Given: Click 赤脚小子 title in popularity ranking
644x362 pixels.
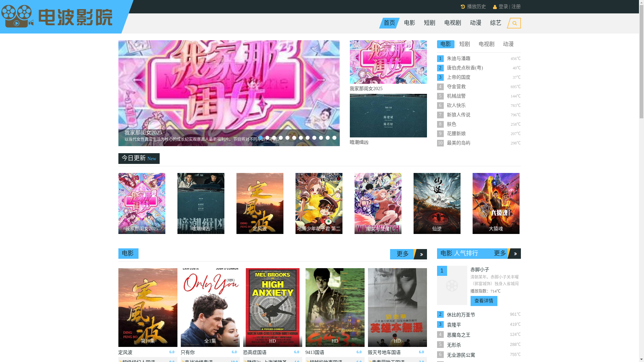Looking at the screenshot, I should (x=480, y=270).
